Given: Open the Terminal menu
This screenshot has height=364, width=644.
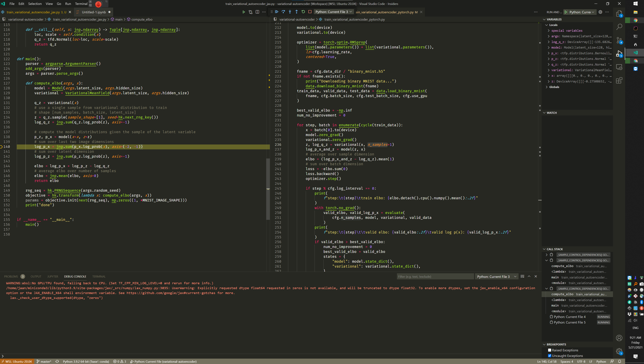Looking at the screenshot, I should pyautogui.click(x=81, y=4).
